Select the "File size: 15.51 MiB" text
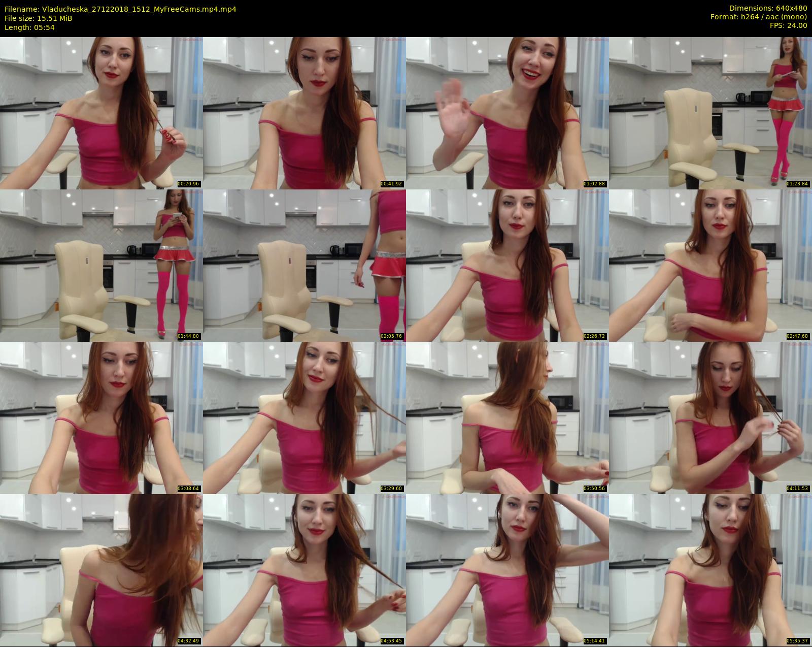 click(38, 18)
